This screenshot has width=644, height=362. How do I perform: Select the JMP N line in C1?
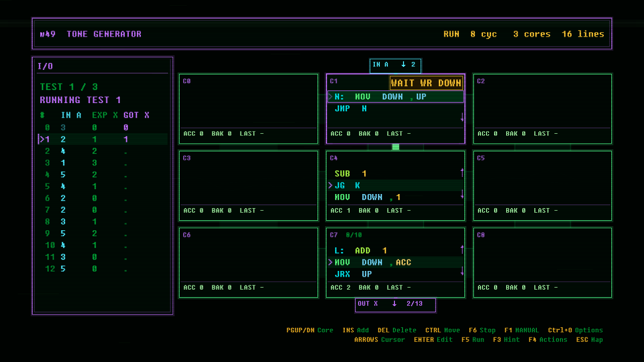tap(395, 109)
